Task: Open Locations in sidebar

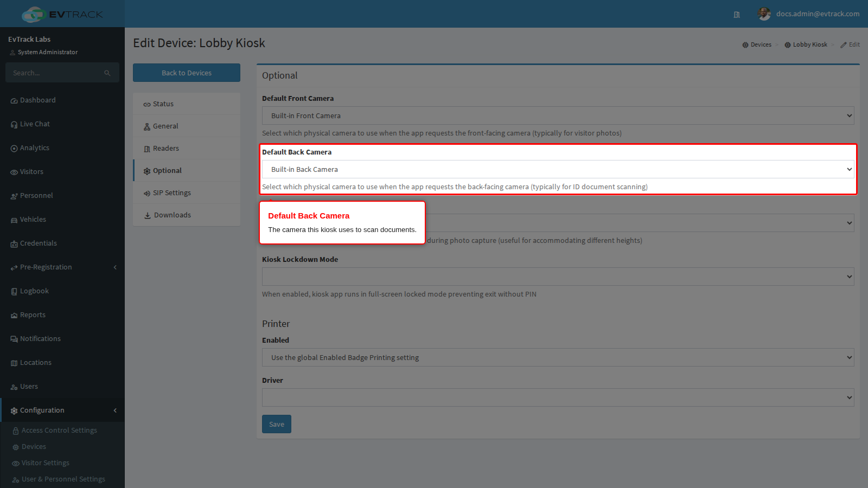Action: pyautogui.click(x=62, y=363)
